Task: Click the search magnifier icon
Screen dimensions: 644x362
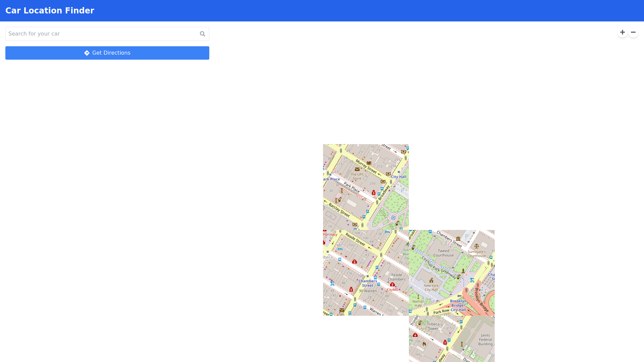Action: 202,34
